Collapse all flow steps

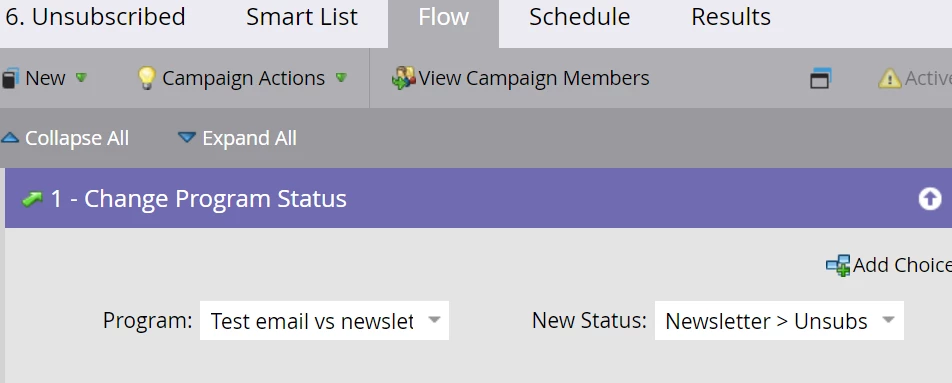click(65, 138)
